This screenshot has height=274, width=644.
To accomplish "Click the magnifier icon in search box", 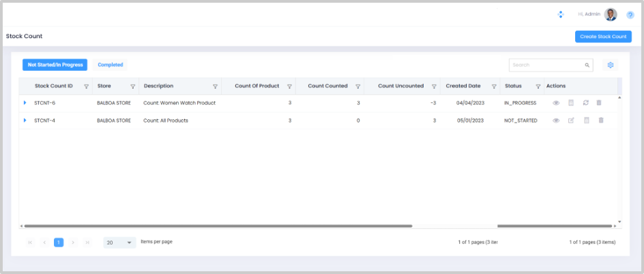I will [x=587, y=65].
